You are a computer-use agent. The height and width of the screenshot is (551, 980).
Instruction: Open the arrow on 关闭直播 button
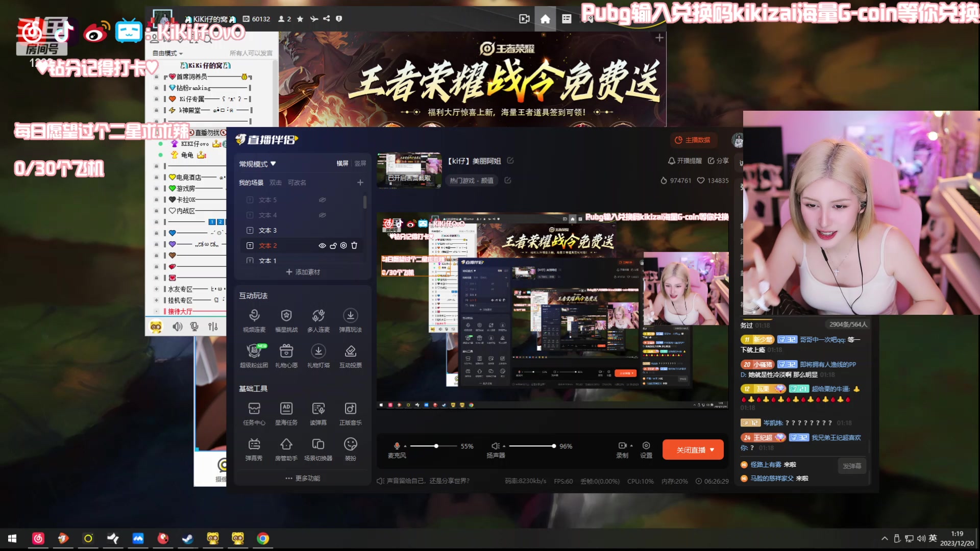pyautogui.click(x=712, y=449)
